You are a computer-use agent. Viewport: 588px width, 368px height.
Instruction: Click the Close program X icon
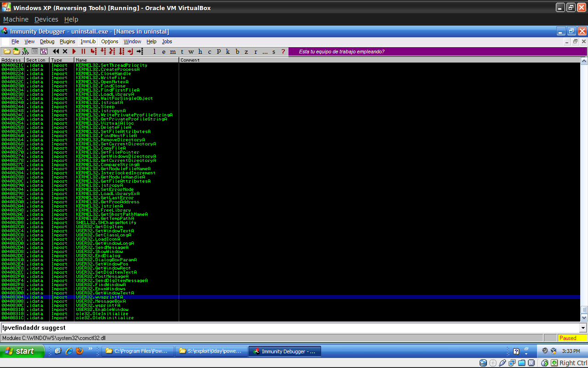click(x=65, y=52)
